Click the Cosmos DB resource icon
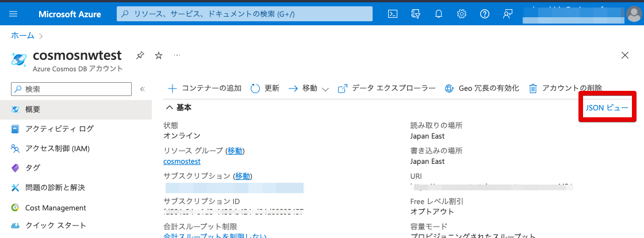This screenshot has width=644, height=238. coord(19,60)
